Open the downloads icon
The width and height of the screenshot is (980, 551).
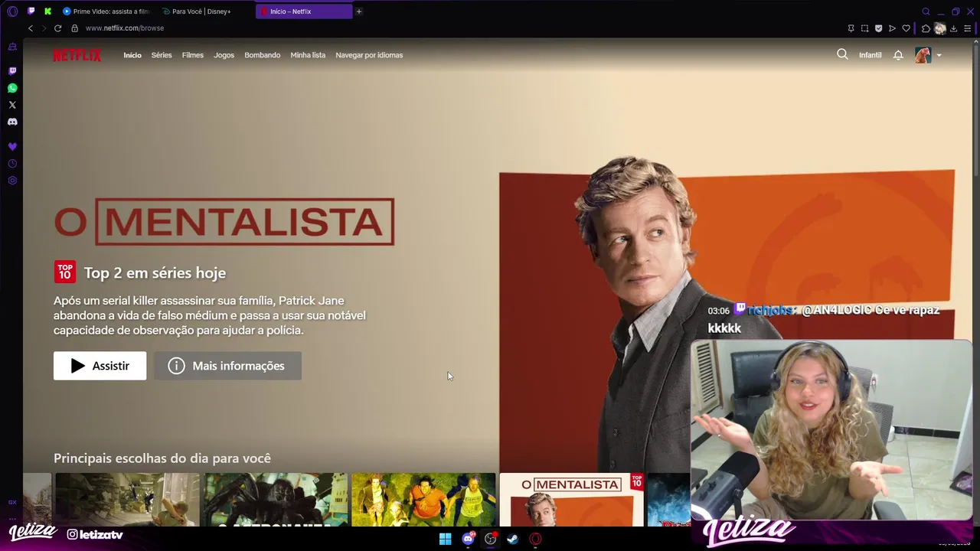[953, 28]
